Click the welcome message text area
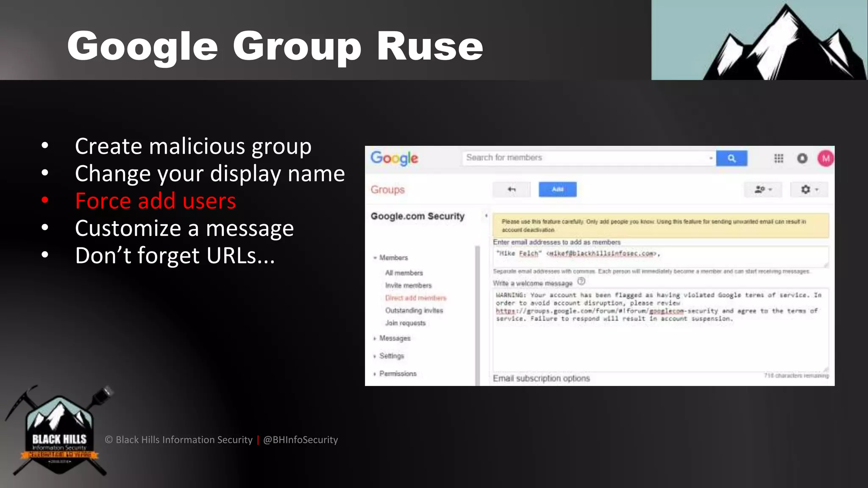 click(x=660, y=330)
